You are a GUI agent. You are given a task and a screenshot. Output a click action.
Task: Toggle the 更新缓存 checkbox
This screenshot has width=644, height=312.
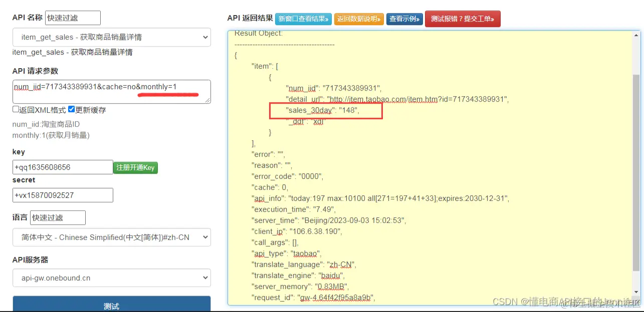[71, 110]
